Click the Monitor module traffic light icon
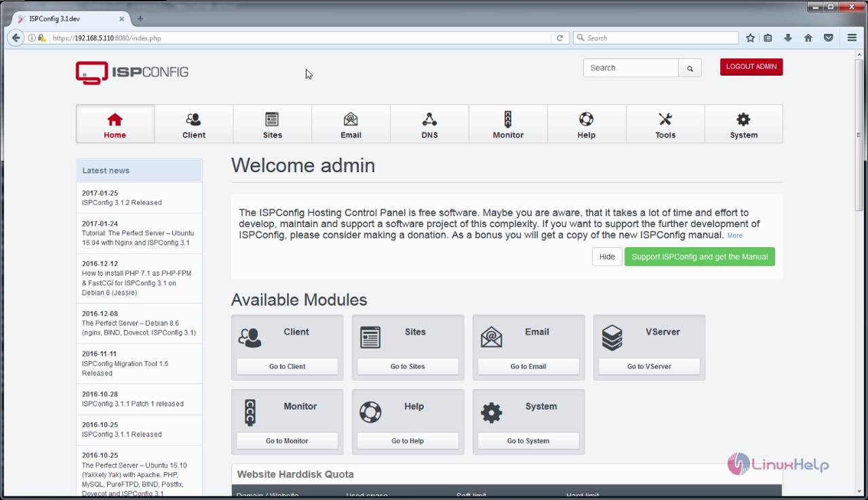868x500 pixels. click(250, 412)
